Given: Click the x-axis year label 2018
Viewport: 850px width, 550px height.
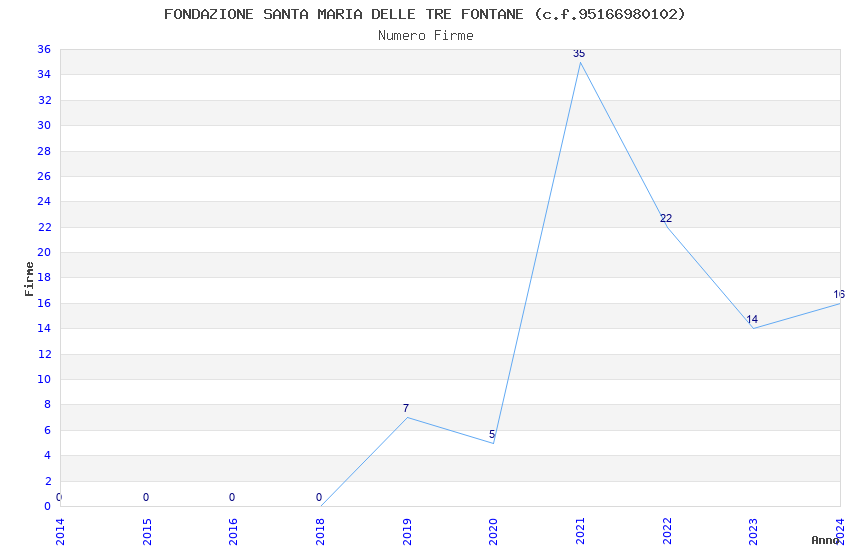Looking at the screenshot, I should click(x=320, y=531).
